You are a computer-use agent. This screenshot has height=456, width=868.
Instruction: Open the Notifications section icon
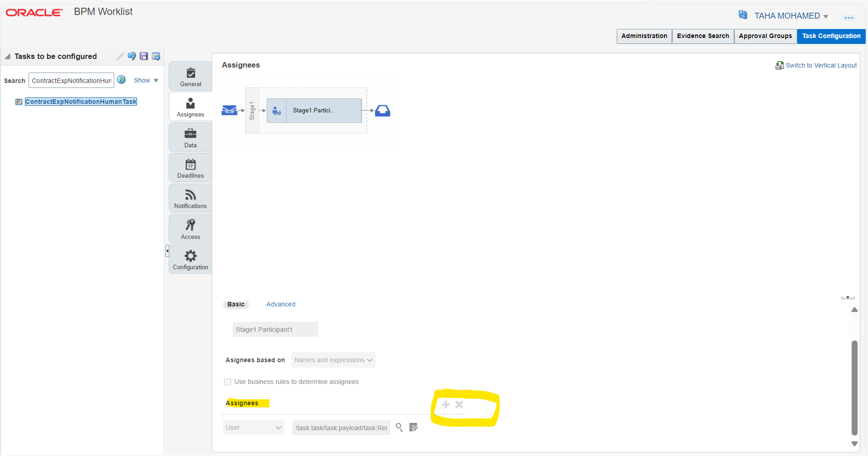190,197
